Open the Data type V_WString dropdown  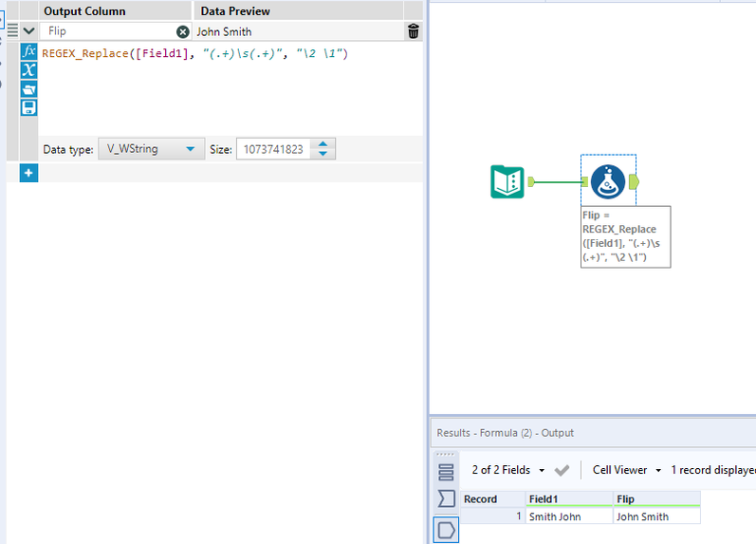pyautogui.click(x=152, y=149)
